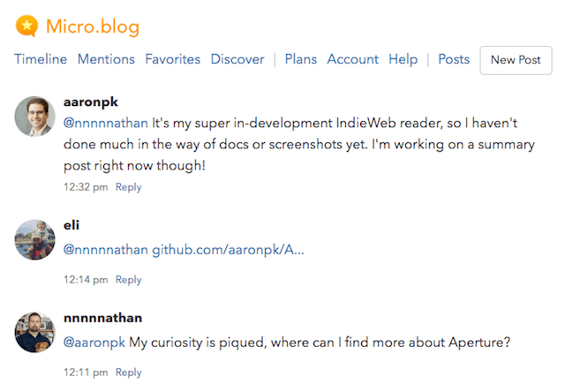Viewport: 565px width, 392px height.
Task: Open aaronpk's profile avatar
Action: [x=35, y=117]
